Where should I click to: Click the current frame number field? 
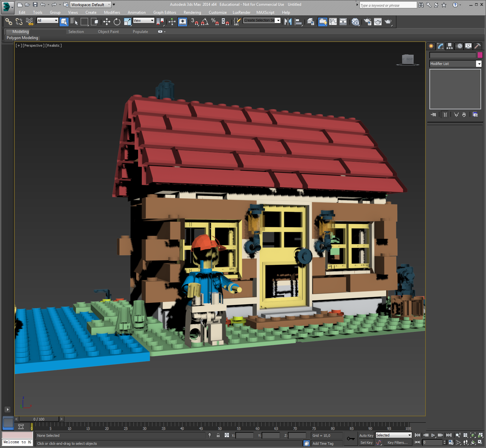coord(433,442)
